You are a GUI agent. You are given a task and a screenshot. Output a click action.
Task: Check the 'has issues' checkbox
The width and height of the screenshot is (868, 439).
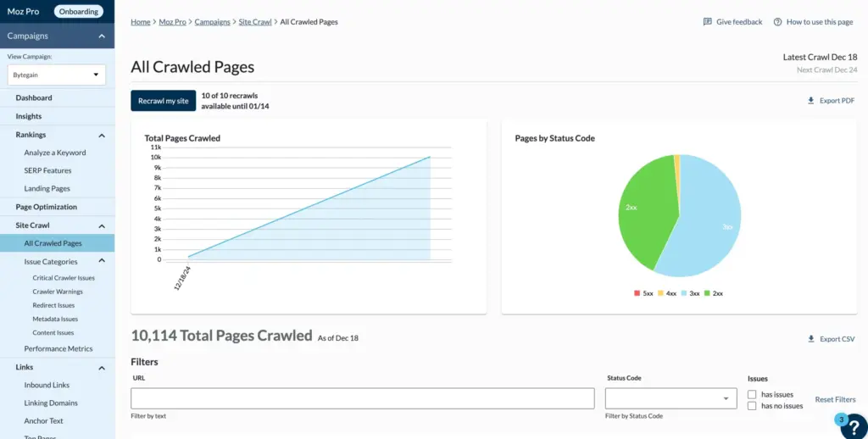[x=752, y=394]
